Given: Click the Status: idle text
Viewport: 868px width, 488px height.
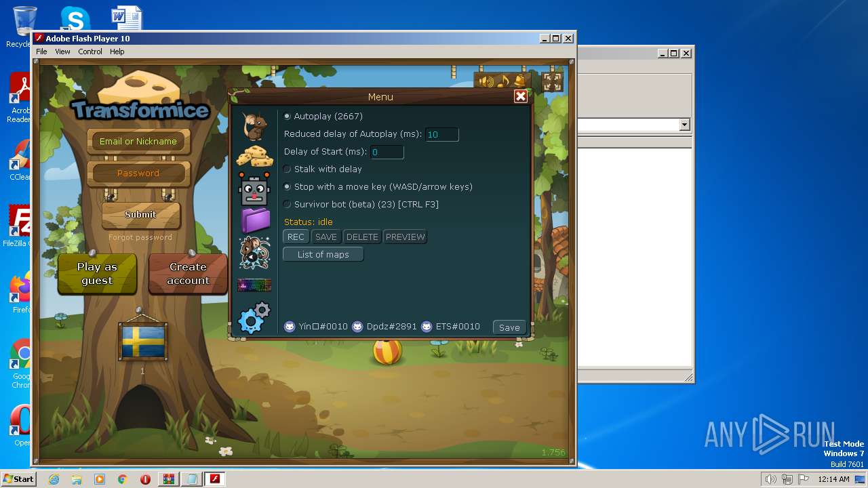Looking at the screenshot, I should [x=309, y=222].
